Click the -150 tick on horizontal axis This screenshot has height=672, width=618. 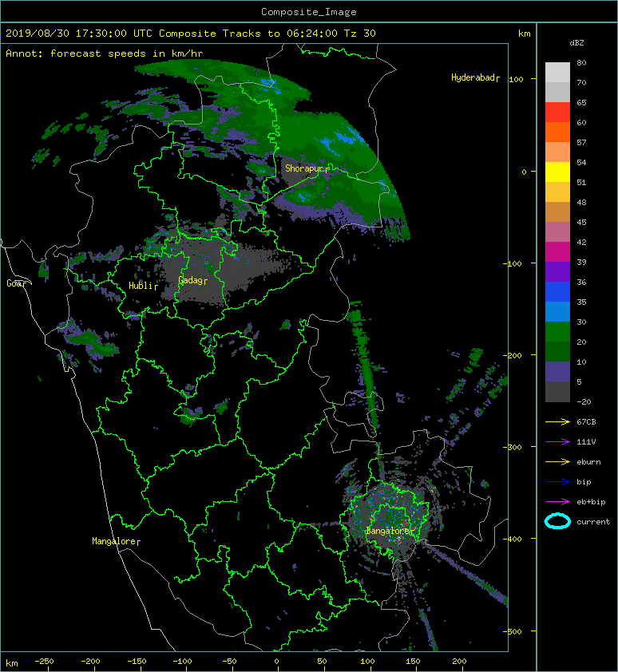(x=137, y=662)
